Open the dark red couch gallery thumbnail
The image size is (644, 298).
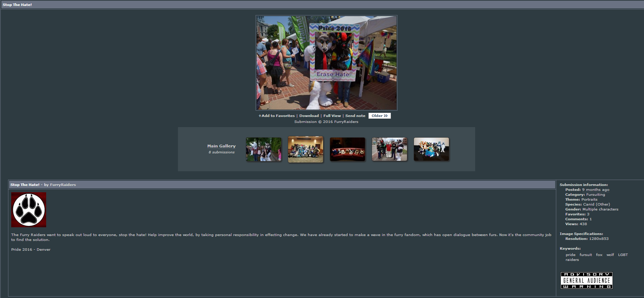(348, 149)
